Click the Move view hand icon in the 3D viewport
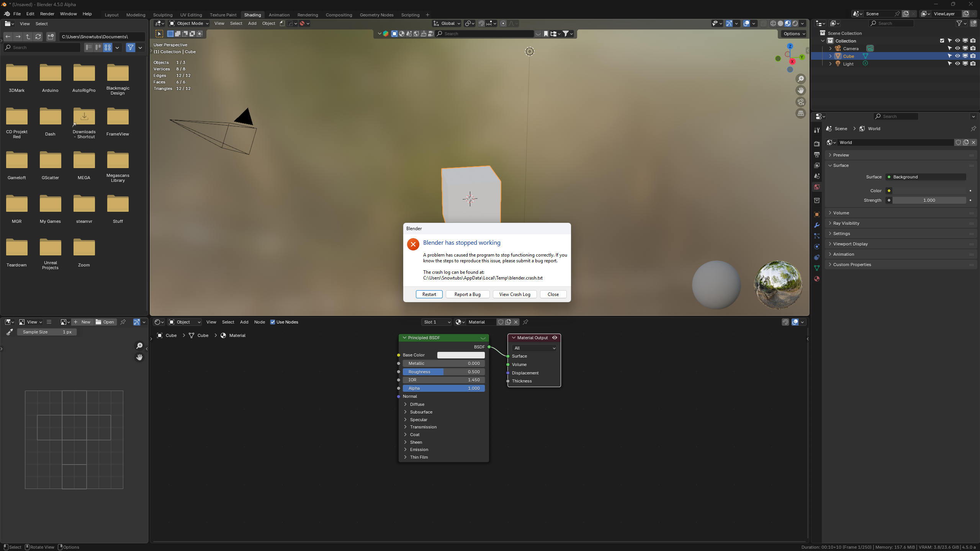 pyautogui.click(x=801, y=90)
